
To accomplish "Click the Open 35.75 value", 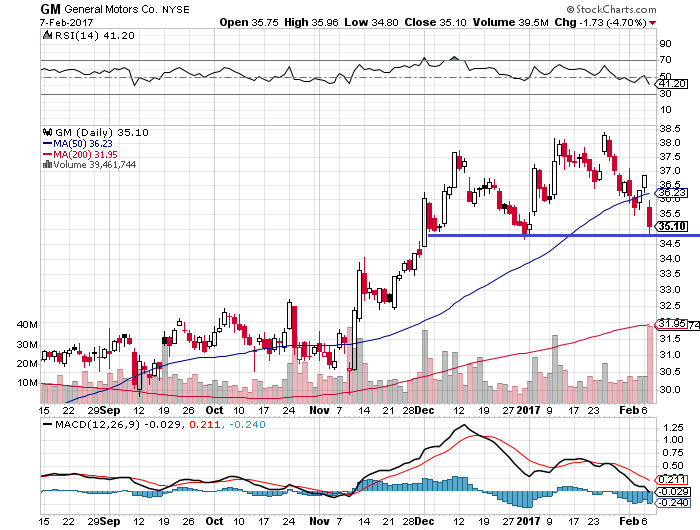I will click(x=249, y=22).
